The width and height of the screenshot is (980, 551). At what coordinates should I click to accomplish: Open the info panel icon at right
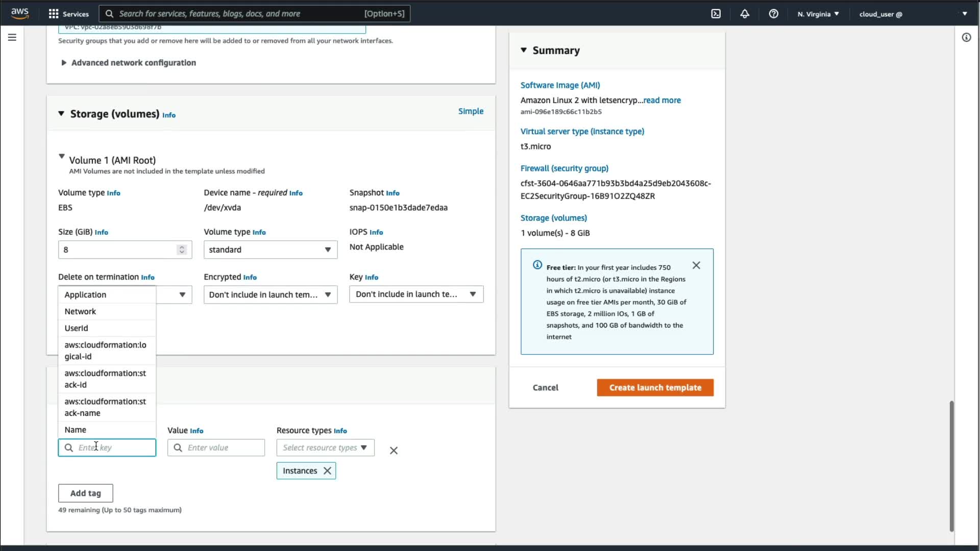click(x=966, y=37)
